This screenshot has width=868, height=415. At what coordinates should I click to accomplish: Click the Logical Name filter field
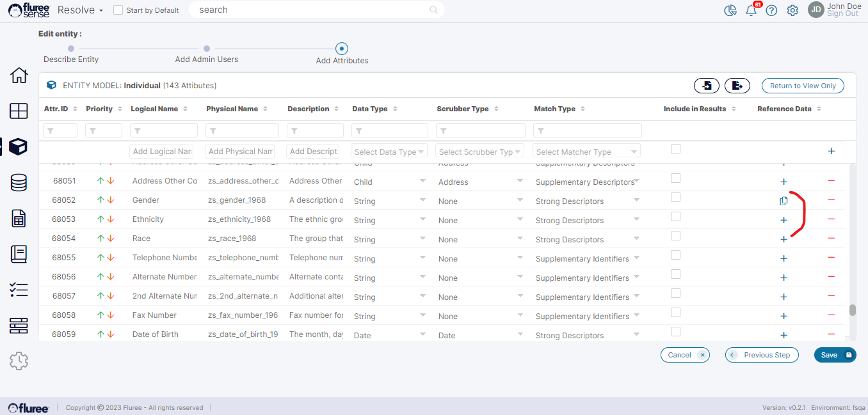point(163,130)
